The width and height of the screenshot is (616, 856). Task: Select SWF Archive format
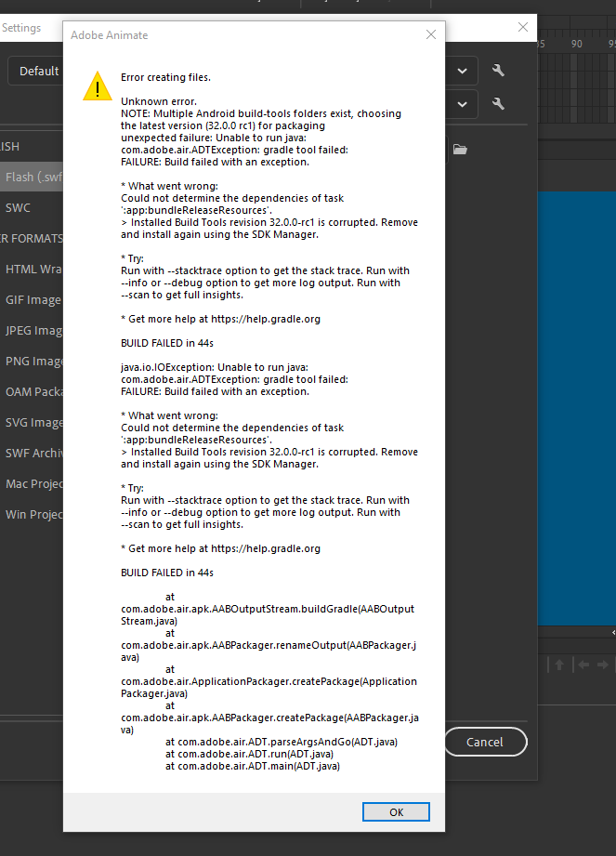[x=32, y=454]
